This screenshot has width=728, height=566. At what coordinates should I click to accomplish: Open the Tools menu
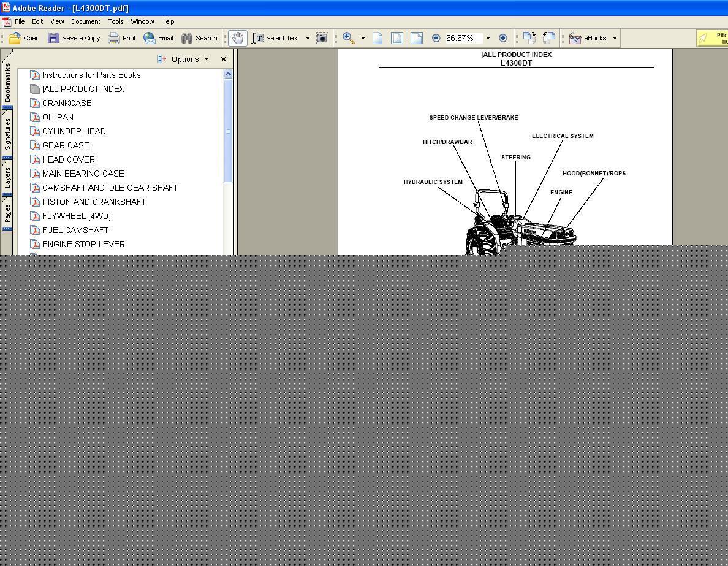click(x=116, y=21)
